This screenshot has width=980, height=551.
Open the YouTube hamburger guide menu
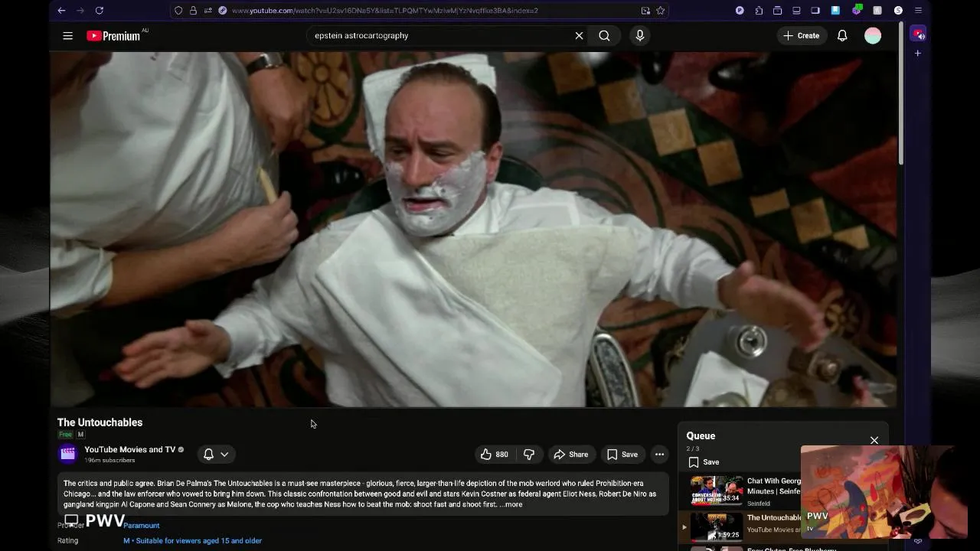(x=67, y=35)
